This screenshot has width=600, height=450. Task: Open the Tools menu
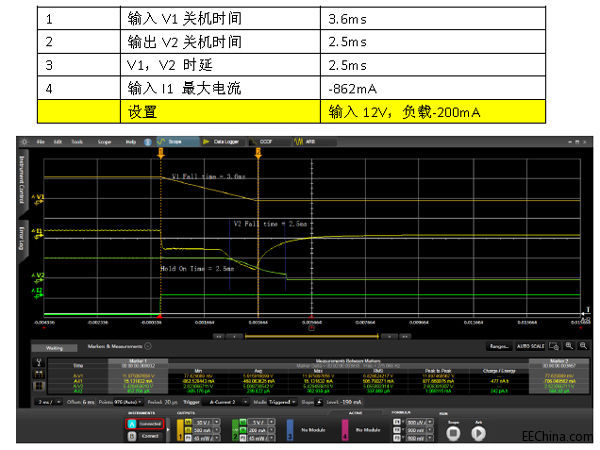[77, 142]
